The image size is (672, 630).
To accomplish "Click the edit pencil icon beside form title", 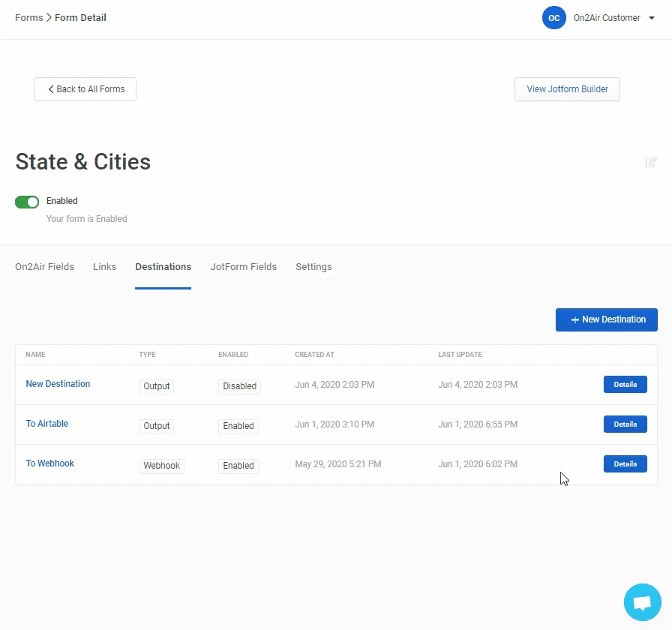I will 651,162.
